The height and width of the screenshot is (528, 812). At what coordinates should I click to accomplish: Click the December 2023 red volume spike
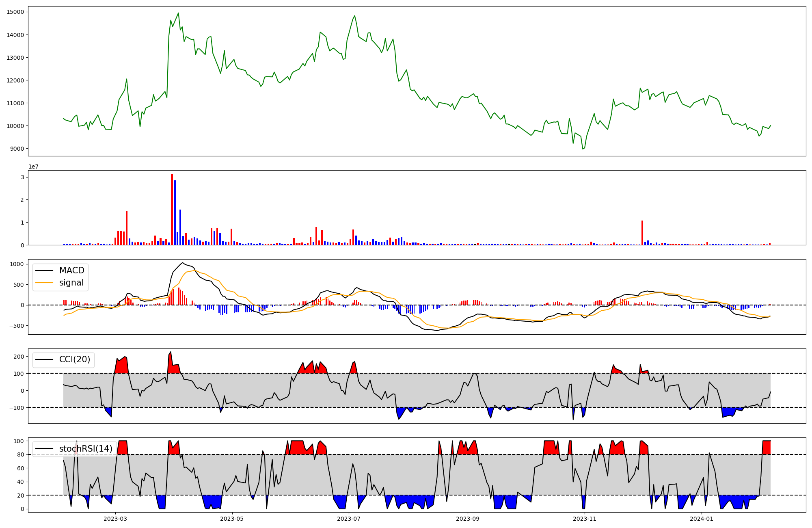642,233
